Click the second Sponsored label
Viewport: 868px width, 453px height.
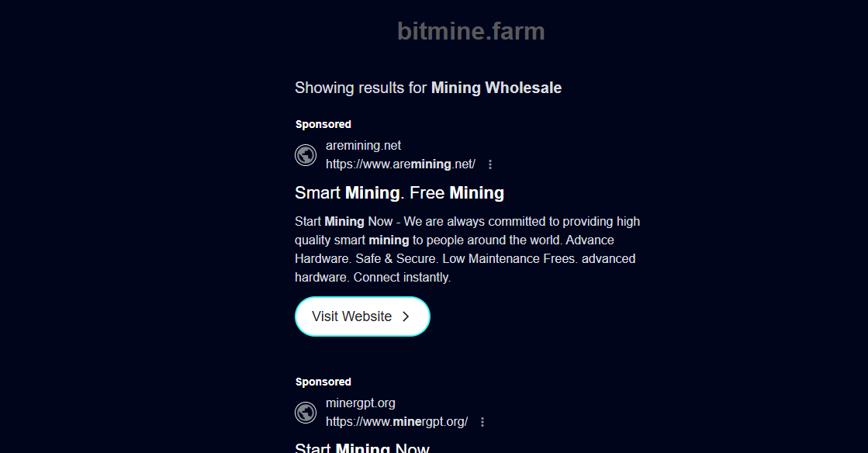[x=323, y=382]
